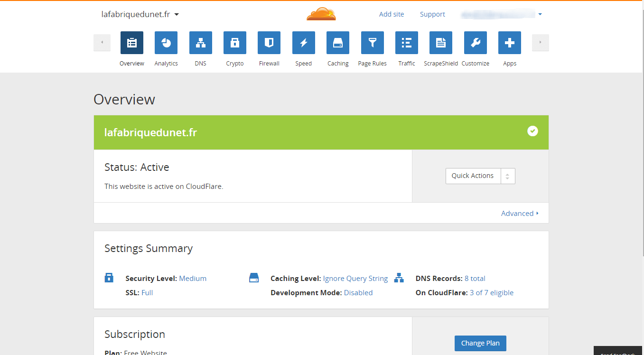The image size is (644, 355).
Task: Select the Speed lightning bolt icon
Action: click(x=303, y=43)
